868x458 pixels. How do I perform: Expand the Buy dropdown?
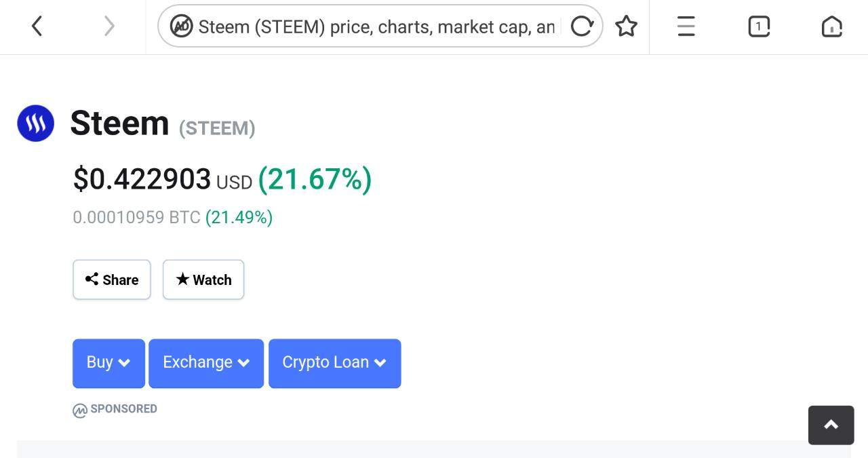tap(108, 363)
